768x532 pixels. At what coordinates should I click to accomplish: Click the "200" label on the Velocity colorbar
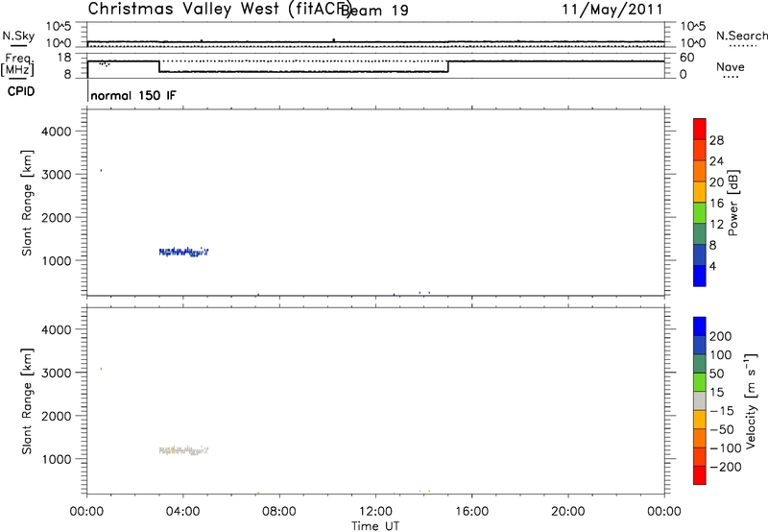click(721, 336)
